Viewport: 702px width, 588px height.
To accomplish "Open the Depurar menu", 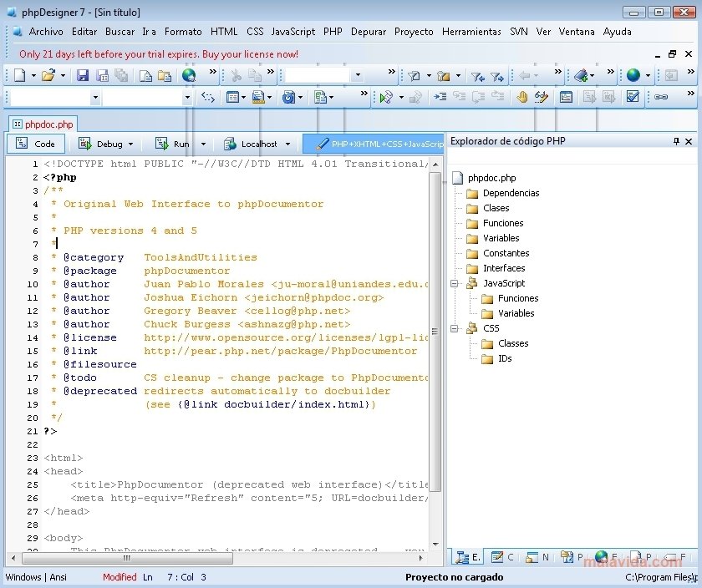I will pos(368,32).
